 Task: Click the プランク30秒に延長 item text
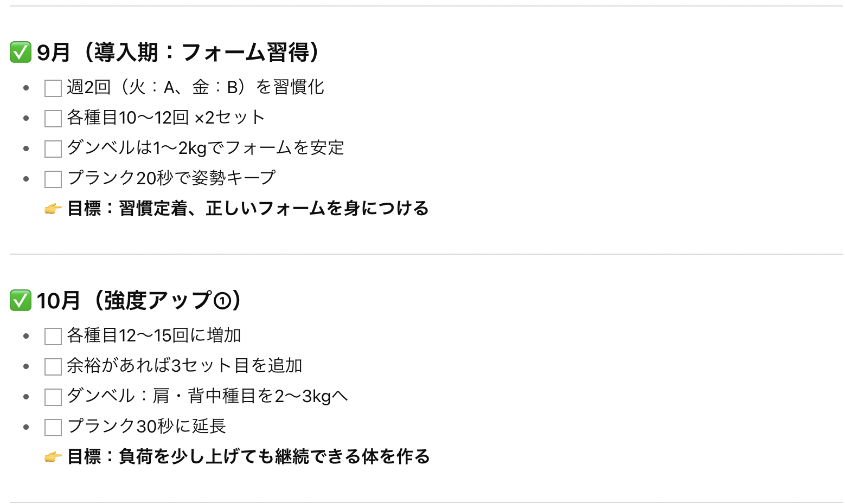coord(146,427)
